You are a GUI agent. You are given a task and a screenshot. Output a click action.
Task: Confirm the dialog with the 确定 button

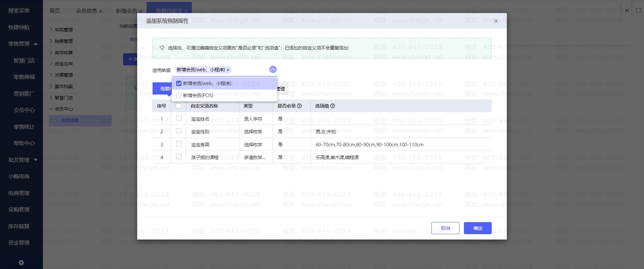(478, 228)
